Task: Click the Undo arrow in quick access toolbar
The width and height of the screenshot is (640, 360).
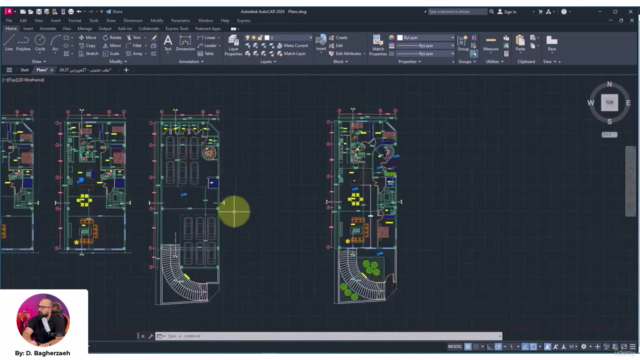Action: click(79, 11)
